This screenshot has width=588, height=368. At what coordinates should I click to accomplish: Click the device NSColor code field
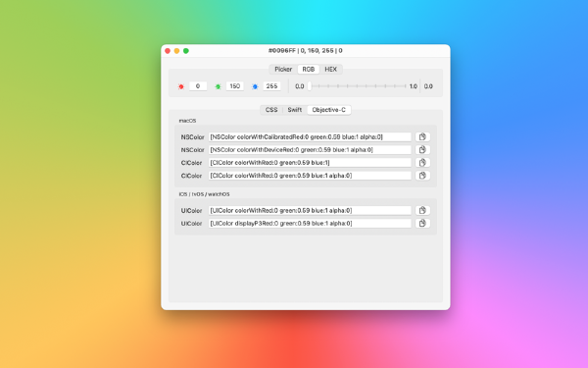pyautogui.click(x=310, y=149)
